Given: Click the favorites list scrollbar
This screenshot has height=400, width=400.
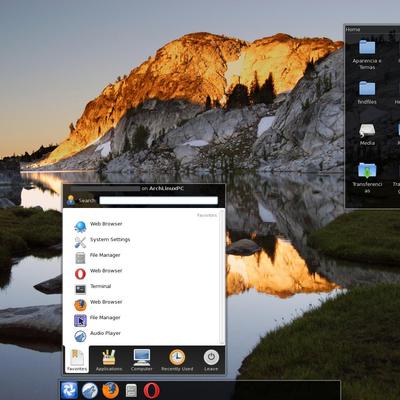Looking at the screenshot, I should [222, 278].
